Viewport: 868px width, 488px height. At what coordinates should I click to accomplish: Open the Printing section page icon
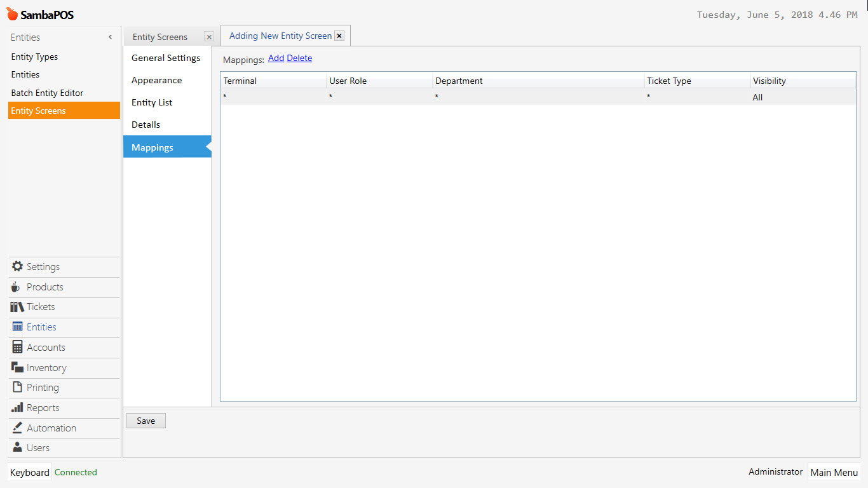pos(17,388)
